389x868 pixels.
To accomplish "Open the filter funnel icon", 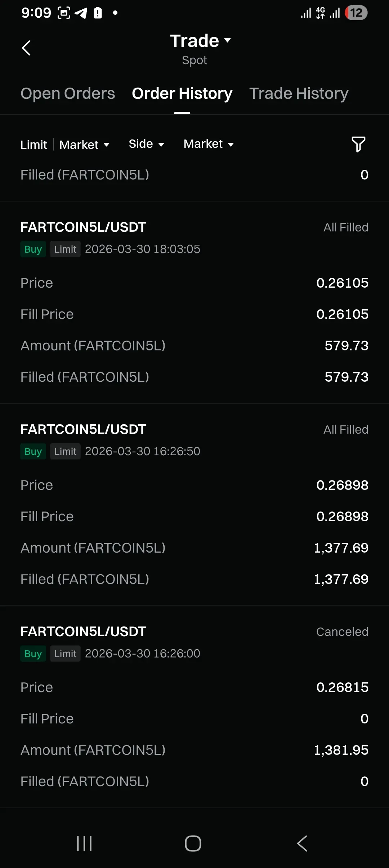I will coord(358,144).
